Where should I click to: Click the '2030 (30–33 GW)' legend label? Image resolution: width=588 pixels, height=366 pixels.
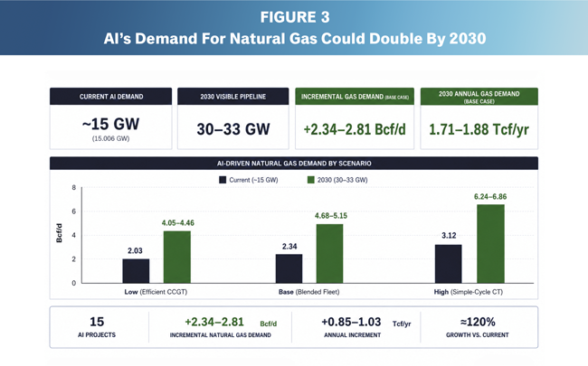(x=342, y=180)
